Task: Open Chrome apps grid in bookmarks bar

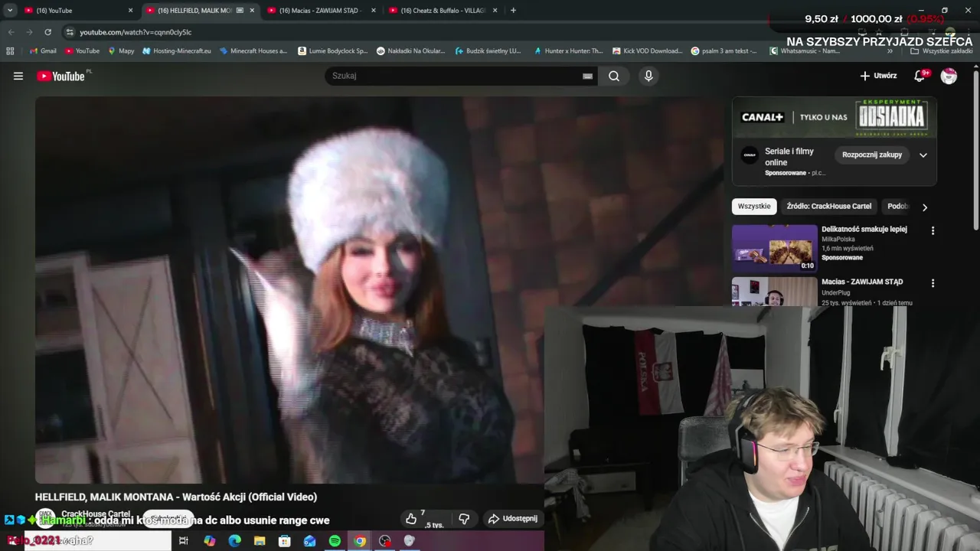Action: click(10, 51)
